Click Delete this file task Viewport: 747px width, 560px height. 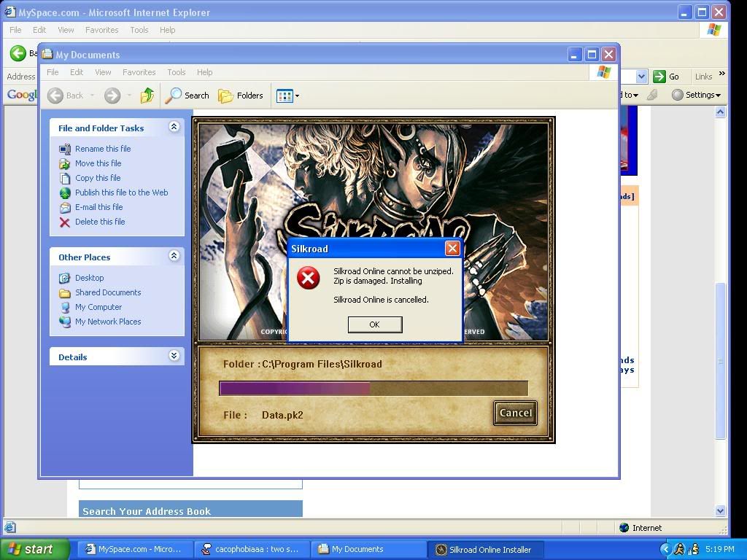(100, 222)
